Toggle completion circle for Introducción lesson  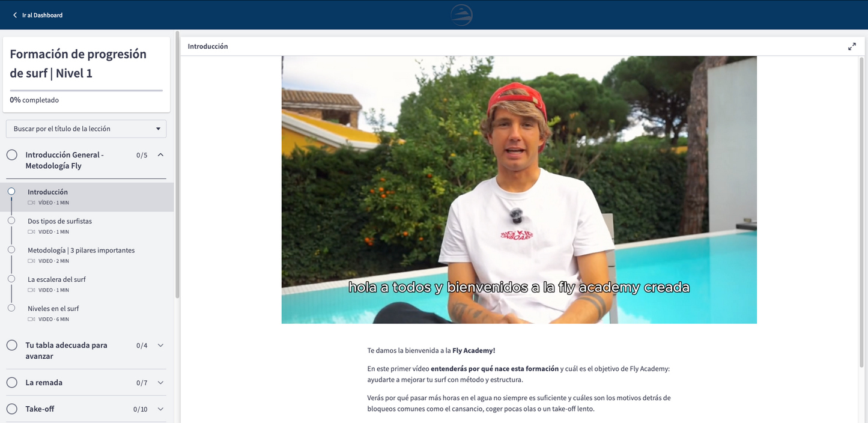point(11,191)
